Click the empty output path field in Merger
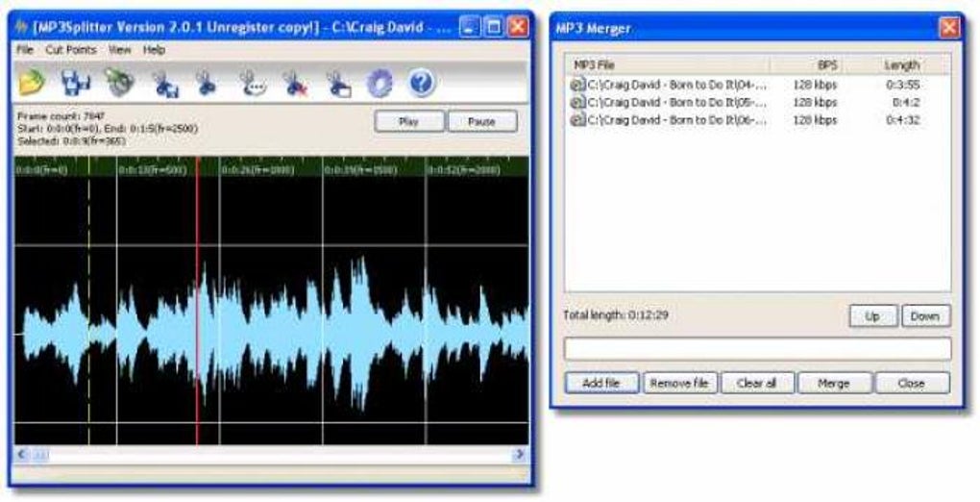 757,349
